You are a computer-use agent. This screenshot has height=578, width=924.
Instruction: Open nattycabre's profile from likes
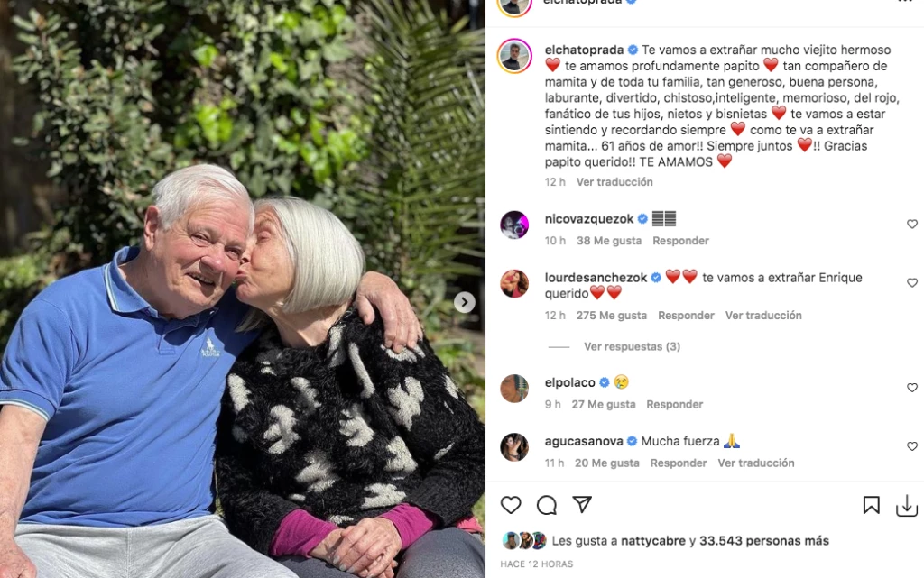pos(653,541)
